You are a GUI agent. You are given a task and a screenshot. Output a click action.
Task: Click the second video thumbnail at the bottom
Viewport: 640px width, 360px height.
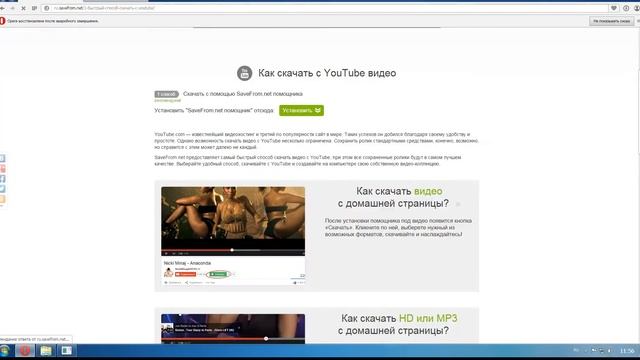click(233, 329)
